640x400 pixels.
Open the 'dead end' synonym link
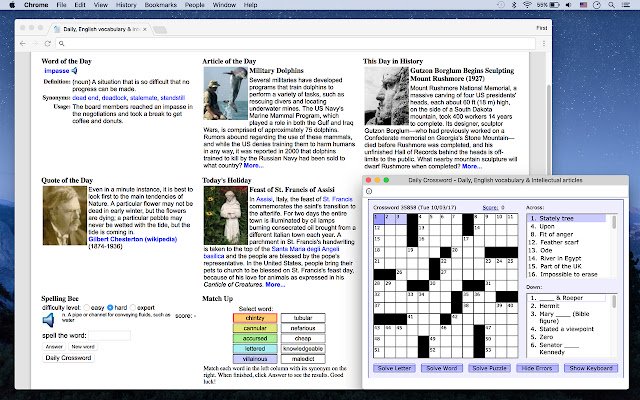coord(85,98)
